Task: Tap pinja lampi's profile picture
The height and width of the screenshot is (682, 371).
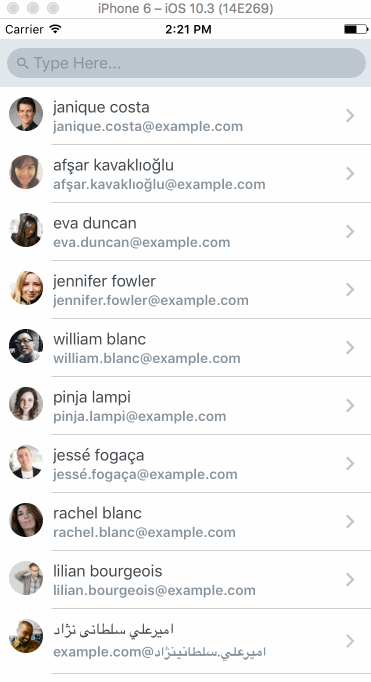Action: (x=26, y=404)
